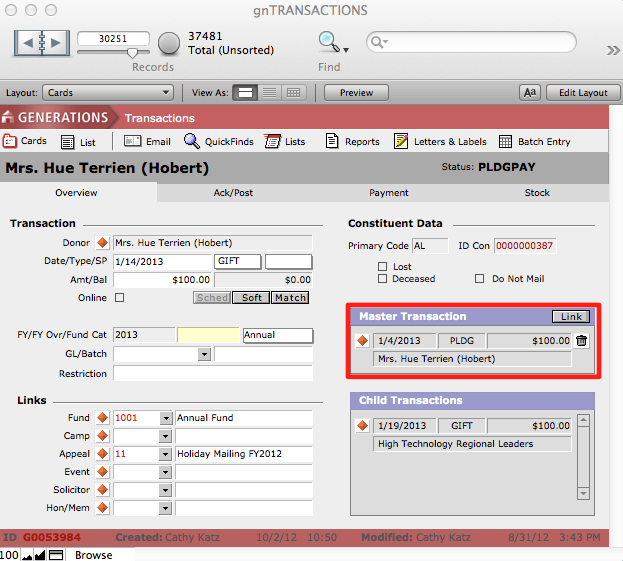The width and height of the screenshot is (623, 561).
Task: Open the Reports icon in toolbar
Action: point(333,142)
